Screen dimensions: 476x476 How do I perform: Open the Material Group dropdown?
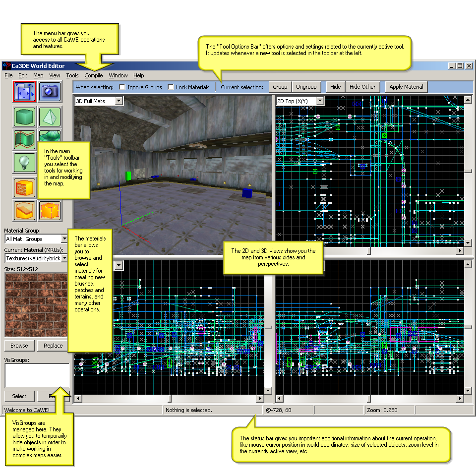tap(64, 239)
